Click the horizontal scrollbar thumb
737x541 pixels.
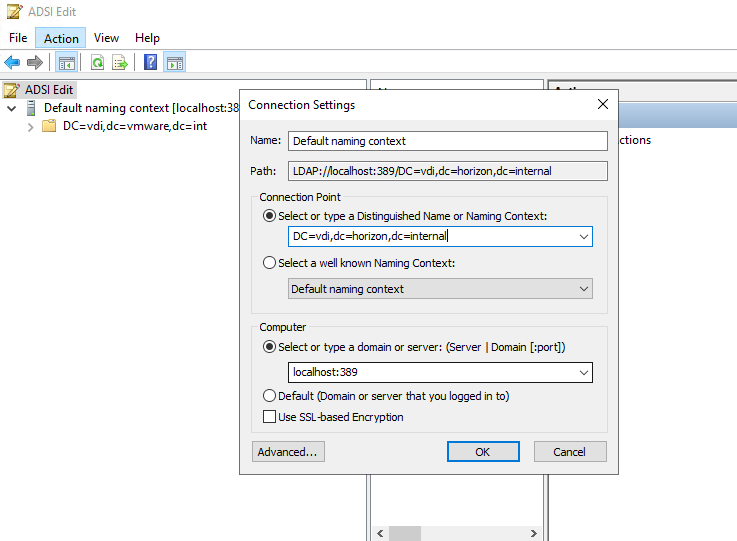[405, 533]
